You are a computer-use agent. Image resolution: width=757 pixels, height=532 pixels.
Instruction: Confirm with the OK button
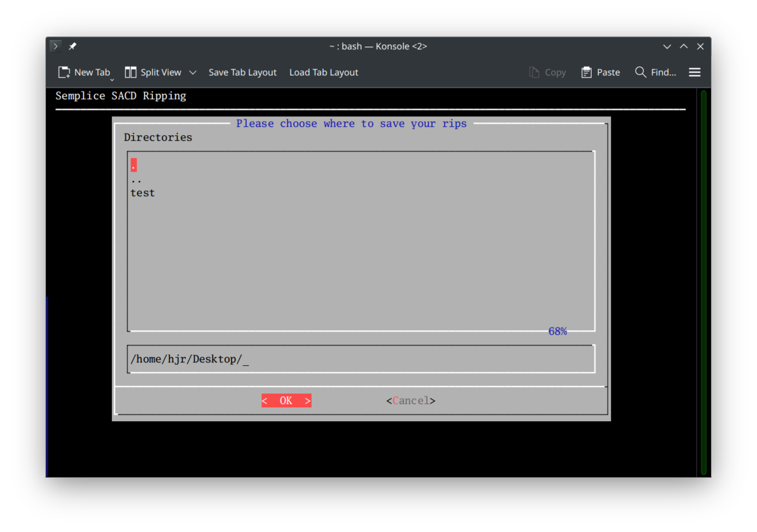[x=286, y=400]
